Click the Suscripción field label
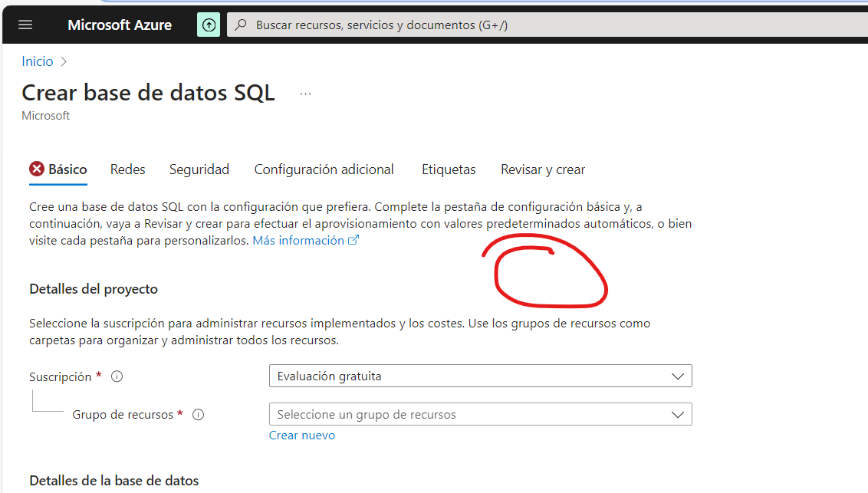This screenshot has width=868, height=493. pos(61,376)
